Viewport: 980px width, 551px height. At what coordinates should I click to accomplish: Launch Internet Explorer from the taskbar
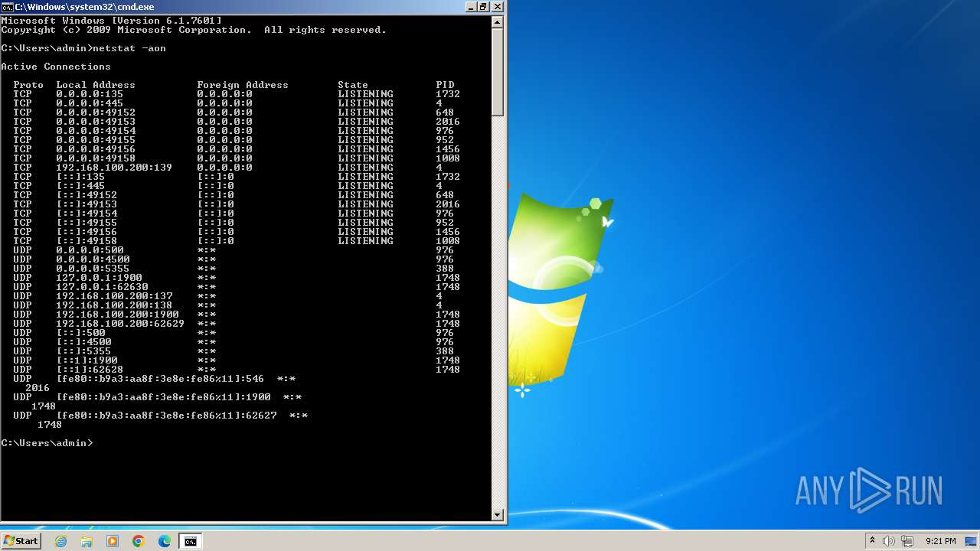pyautogui.click(x=61, y=541)
